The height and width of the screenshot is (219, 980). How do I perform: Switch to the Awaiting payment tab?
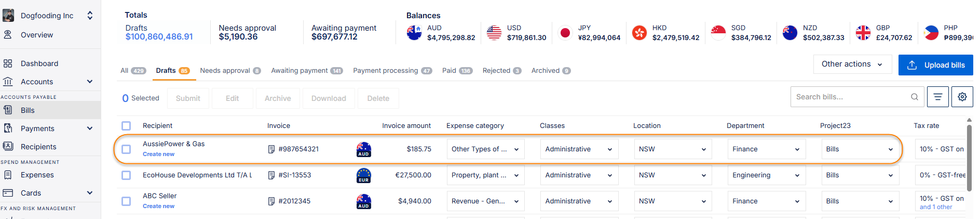pyautogui.click(x=306, y=71)
